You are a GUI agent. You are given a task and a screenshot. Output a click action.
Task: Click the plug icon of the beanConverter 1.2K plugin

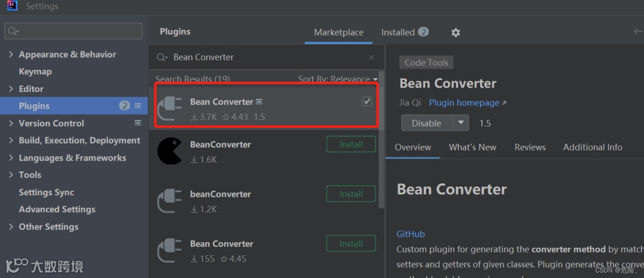pos(169,201)
